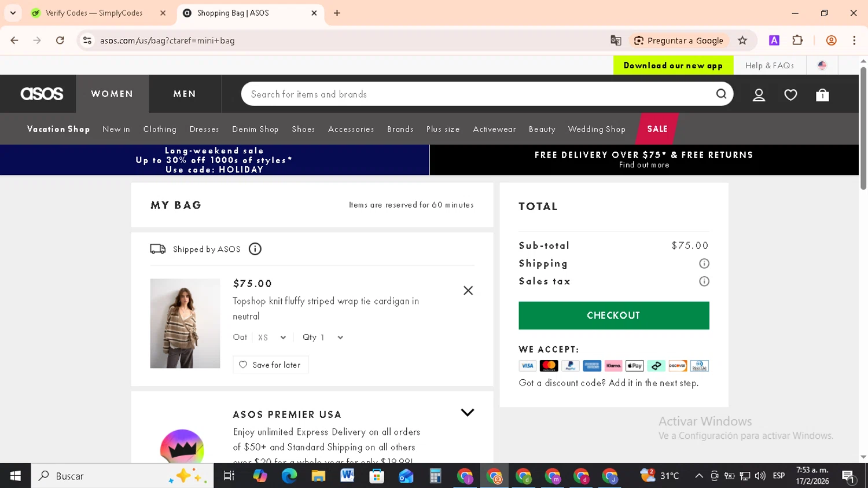Click Find out more delivery link
The image size is (868, 488).
(x=644, y=165)
